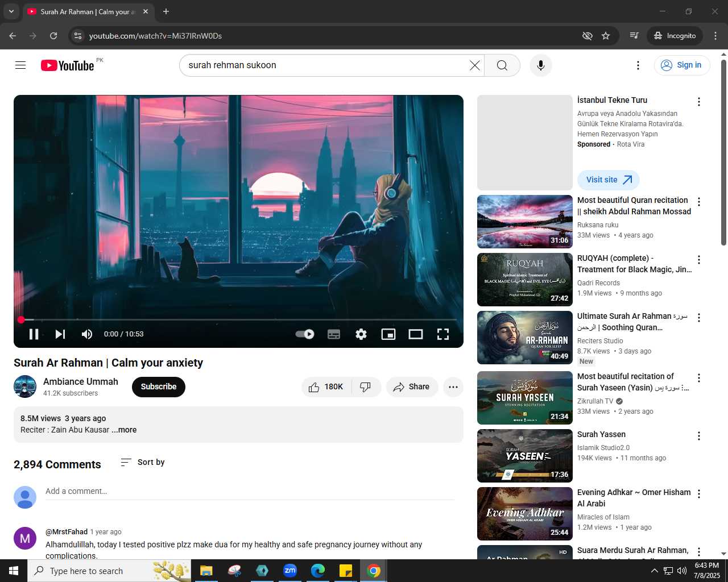
Task: Toggle the autoplay switch
Action: point(305,334)
